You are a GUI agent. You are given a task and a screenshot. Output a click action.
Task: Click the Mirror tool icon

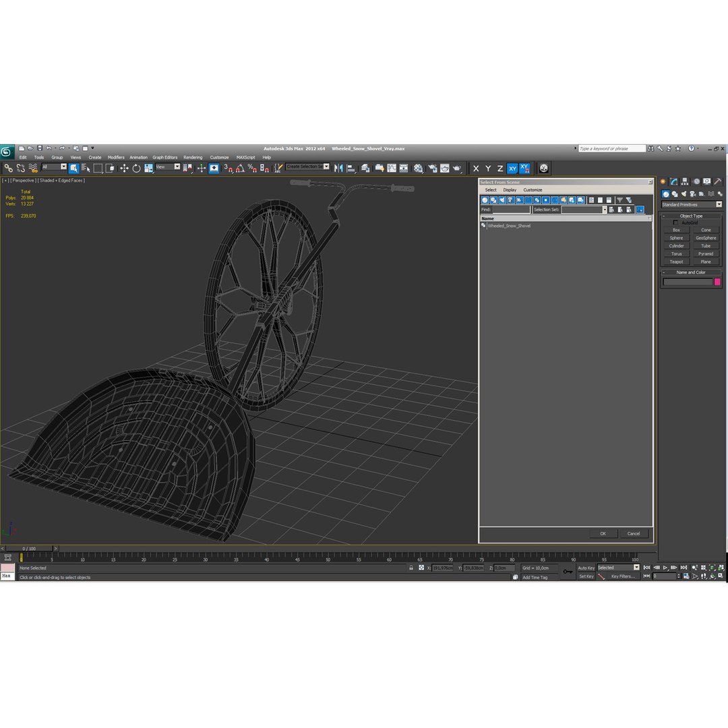(338, 168)
